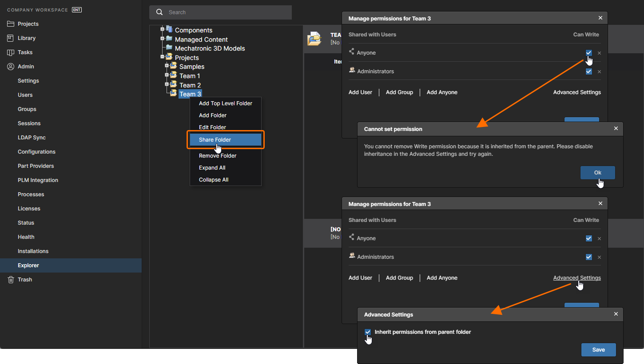Image resolution: width=644 pixels, height=364 pixels.
Task: Choose Edit Folder from context menu
Action: [x=226, y=127]
